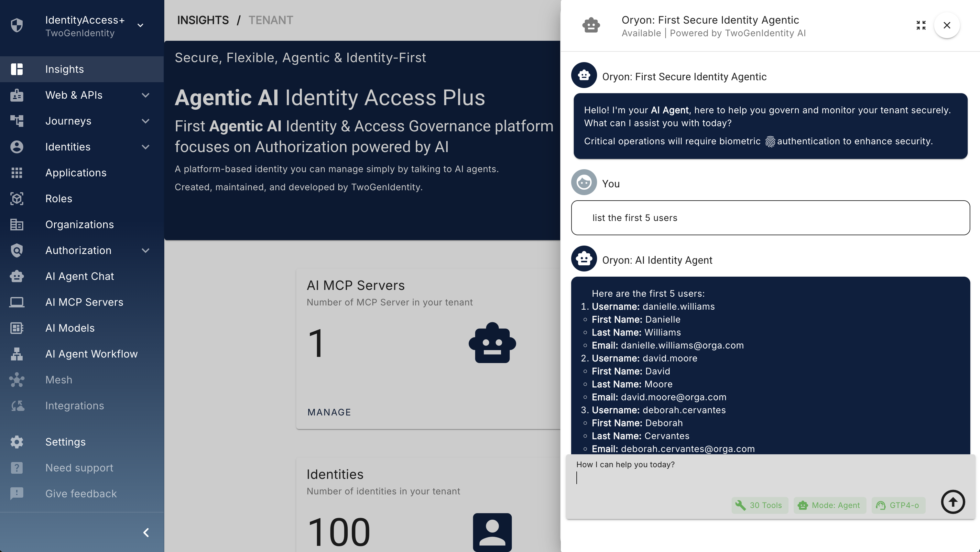Click INSIGHTS in the breadcrumb
Viewport: 980px width, 552px height.
[x=203, y=20]
